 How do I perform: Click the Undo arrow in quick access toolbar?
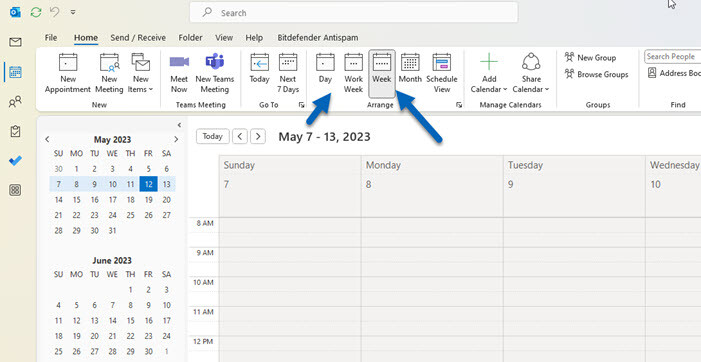pyautogui.click(x=55, y=13)
